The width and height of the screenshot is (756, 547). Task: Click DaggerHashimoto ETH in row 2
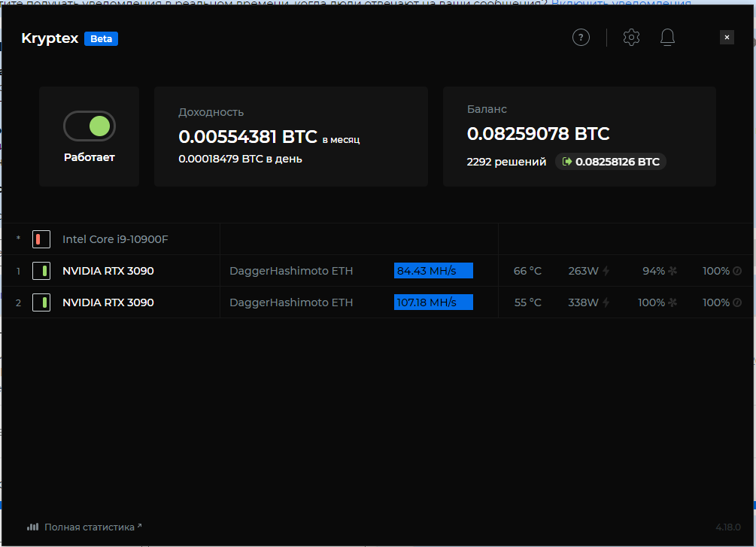[x=291, y=303]
